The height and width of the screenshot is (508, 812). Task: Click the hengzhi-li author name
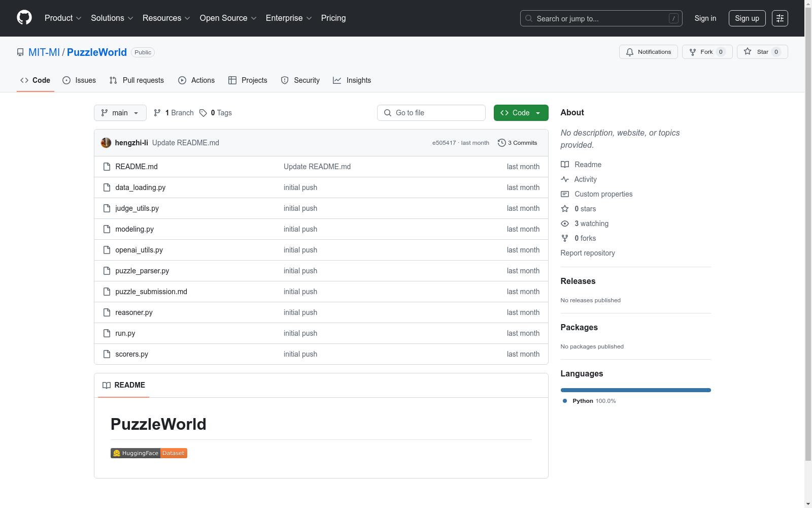tap(131, 143)
